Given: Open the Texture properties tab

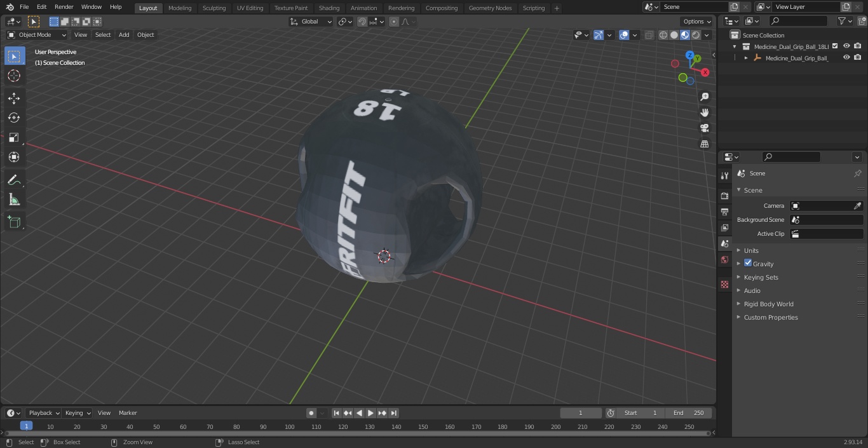Looking at the screenshot, I should point(724,284).
